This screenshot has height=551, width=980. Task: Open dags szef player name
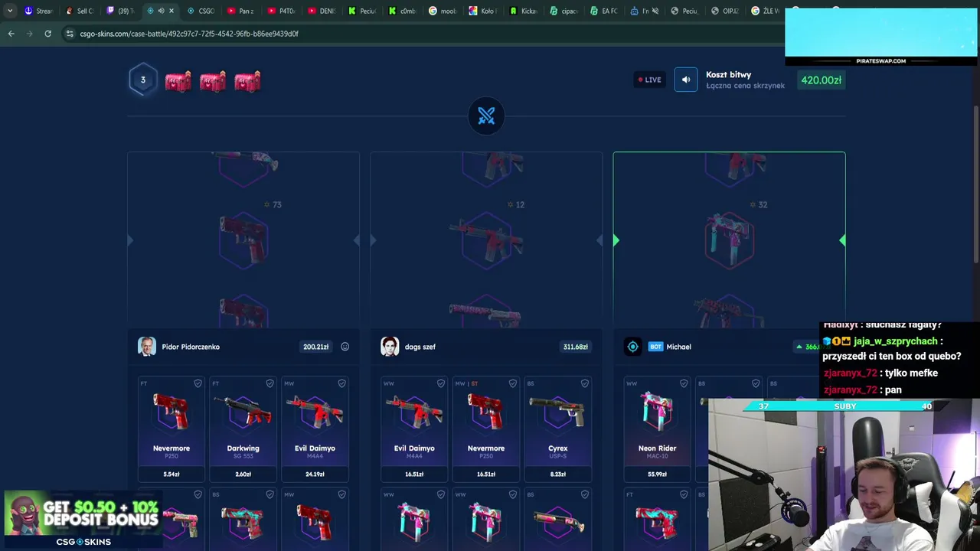click(420, 347)
